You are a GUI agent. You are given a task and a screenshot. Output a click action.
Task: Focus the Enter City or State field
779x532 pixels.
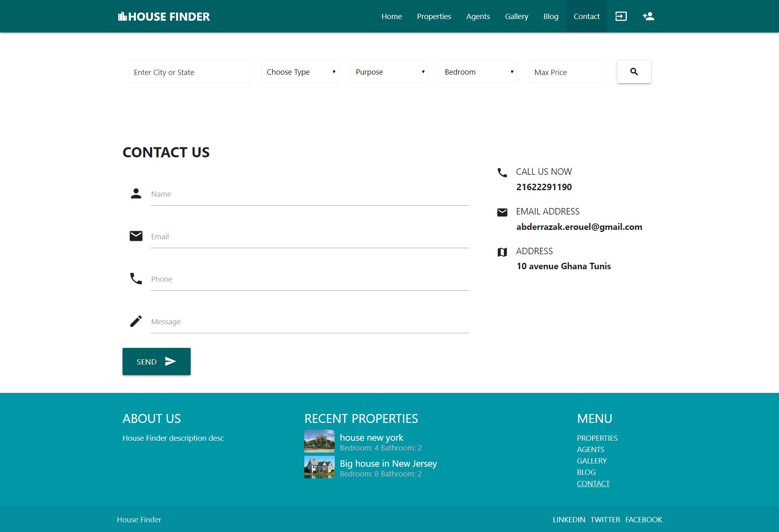189,72
